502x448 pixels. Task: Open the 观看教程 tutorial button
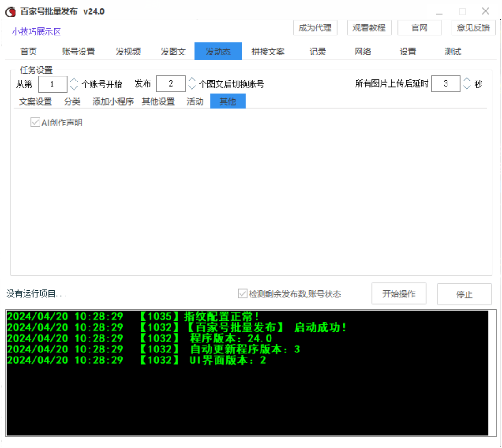(x=369, y=28)
